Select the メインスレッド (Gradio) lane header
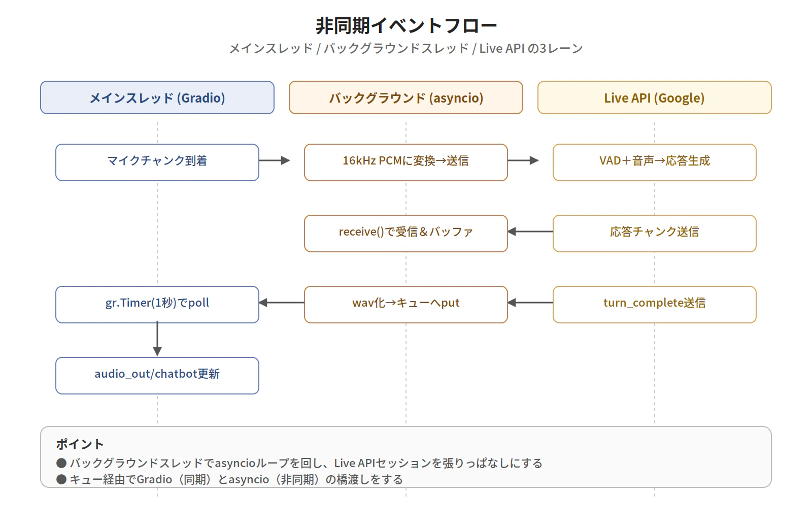The width and height of the screenshot is (812, 528). click(x=157, y=97)
